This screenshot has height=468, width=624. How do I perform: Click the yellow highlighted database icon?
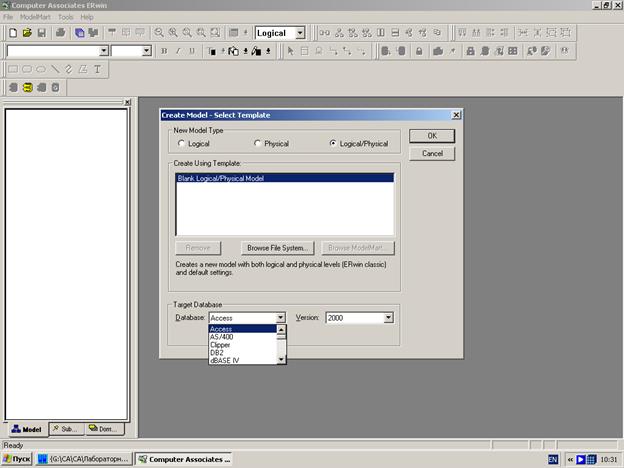[27, 87]
